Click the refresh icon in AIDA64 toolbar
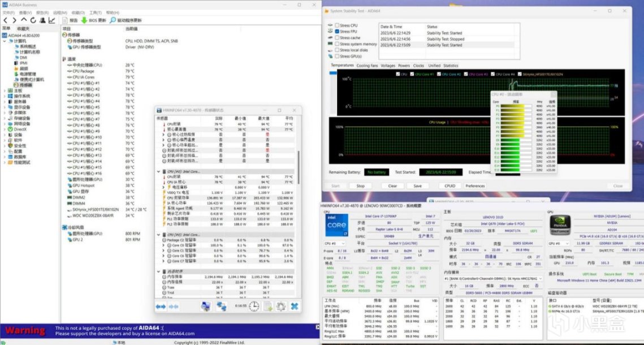 [33, 20]
